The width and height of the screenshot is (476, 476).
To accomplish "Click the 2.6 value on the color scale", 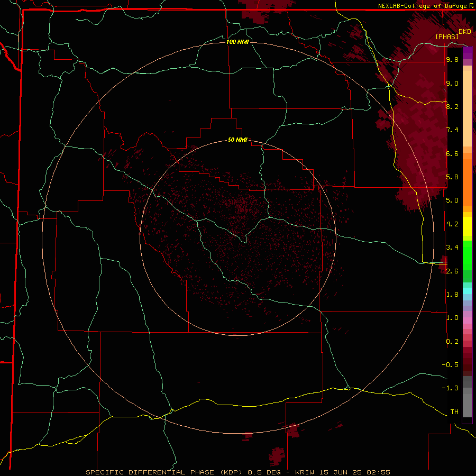I will (452, 271).
